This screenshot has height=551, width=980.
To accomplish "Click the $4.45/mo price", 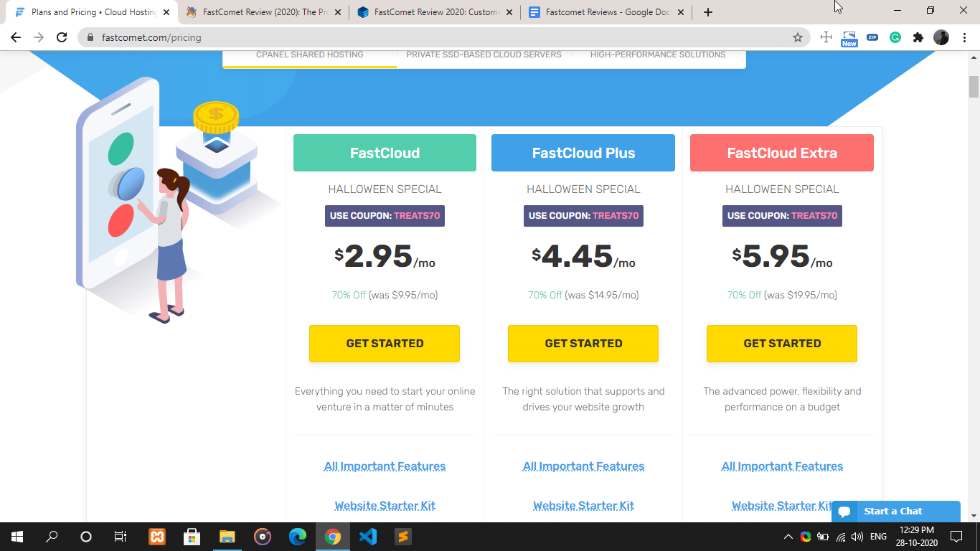I will click(583, 257).
